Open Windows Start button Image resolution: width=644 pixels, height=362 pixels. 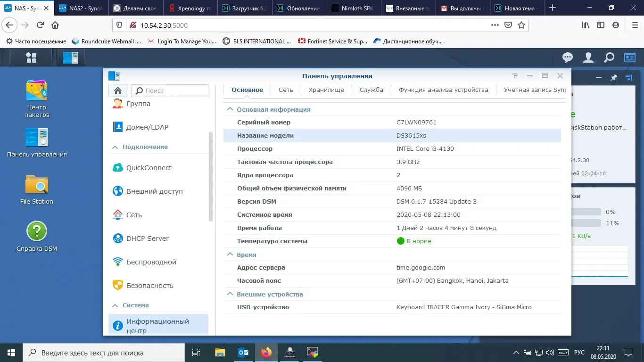click(11, 353)
